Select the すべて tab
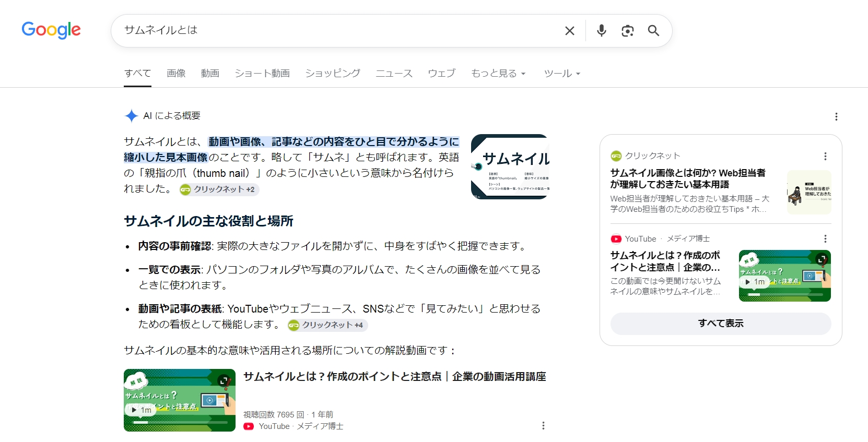Screen dimensions: 868x442 pyautogui.click(x=137, y=74)
